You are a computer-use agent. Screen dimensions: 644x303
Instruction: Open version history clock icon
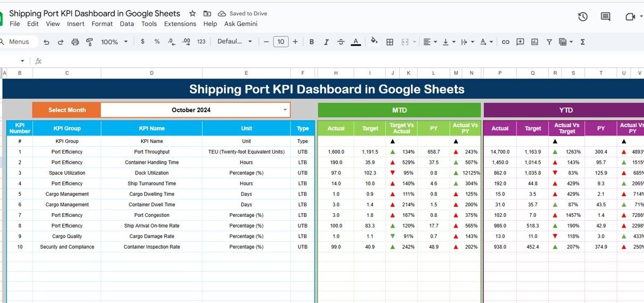[583, 17]
